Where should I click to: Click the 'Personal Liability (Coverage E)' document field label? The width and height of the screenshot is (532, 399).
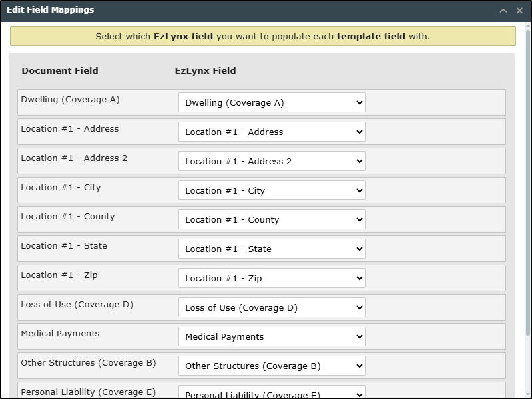coord(89,392)
